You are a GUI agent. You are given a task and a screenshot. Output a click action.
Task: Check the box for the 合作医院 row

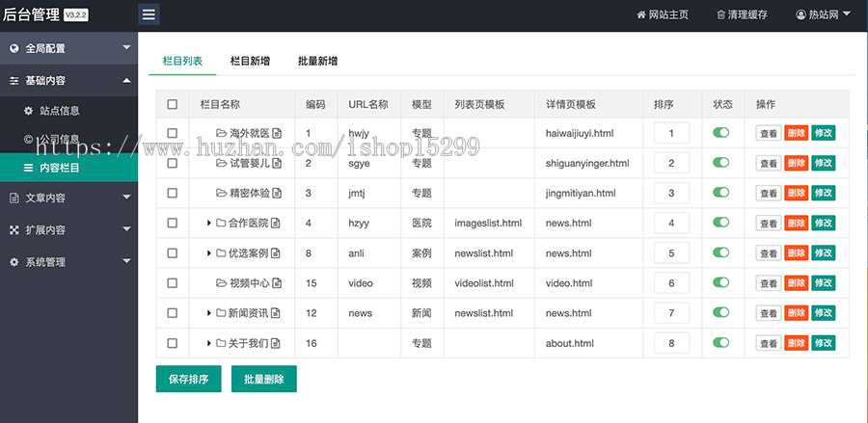point(173,223)
